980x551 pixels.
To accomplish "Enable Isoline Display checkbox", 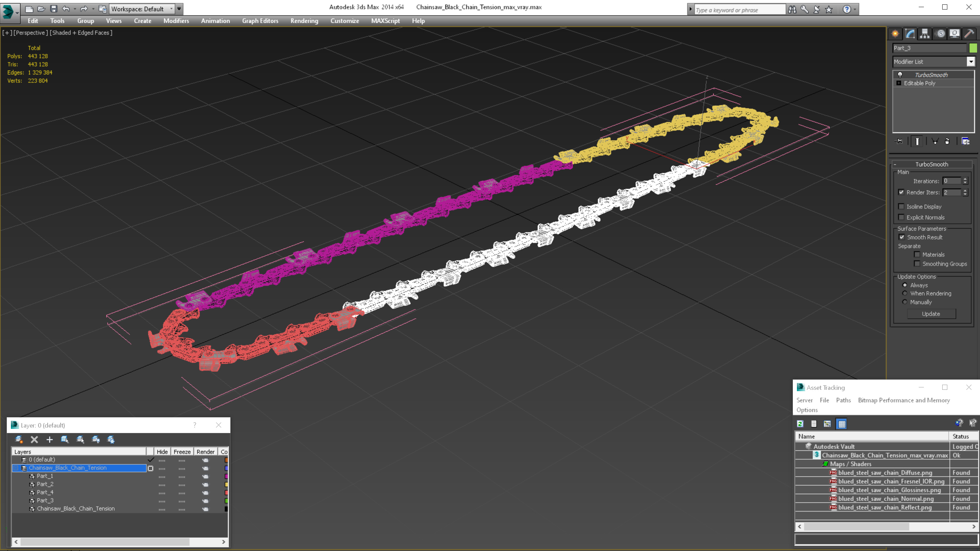I will (x=901, y=206).
